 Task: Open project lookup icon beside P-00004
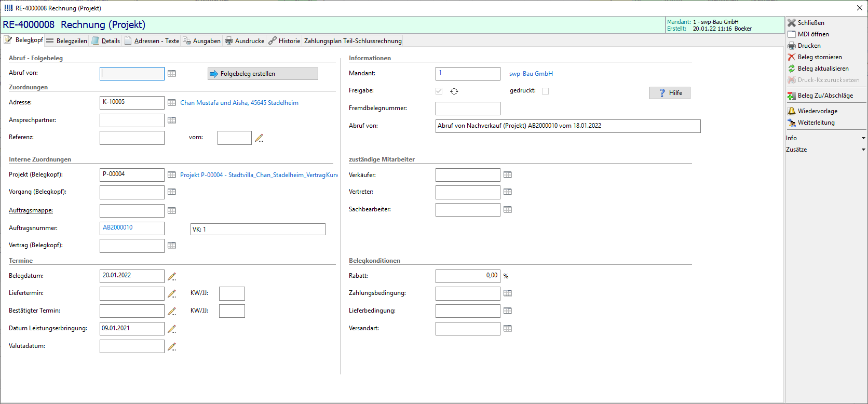(x=172, y=175)
